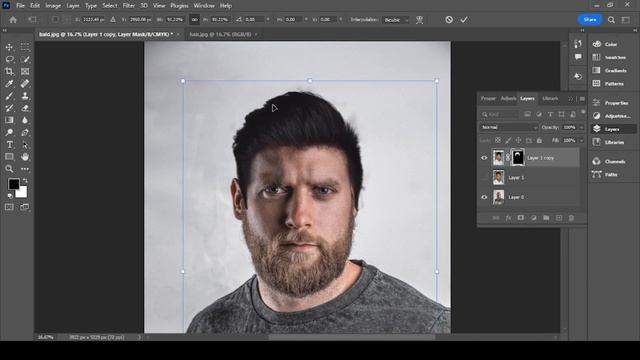Create a new group folder icon
The image size is (640, 360).
tap(546, 218)
